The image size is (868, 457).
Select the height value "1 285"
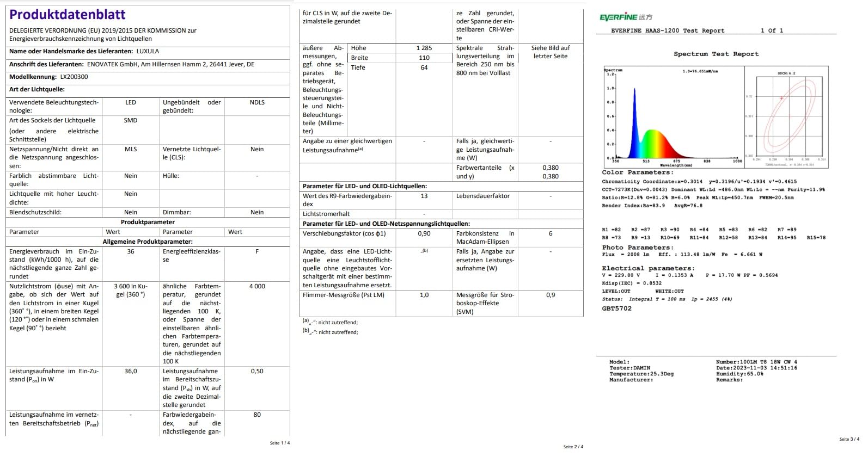pos(424,48)
